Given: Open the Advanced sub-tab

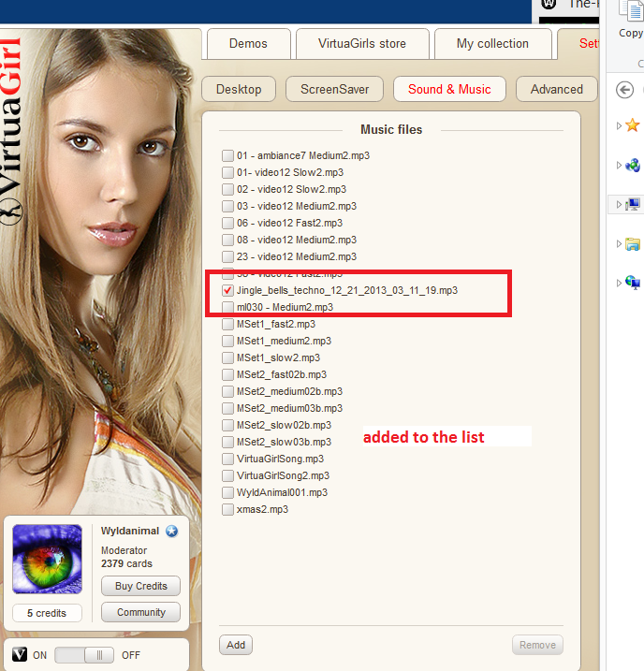Looking at the screenshot, I should click(x=557, y=89).
